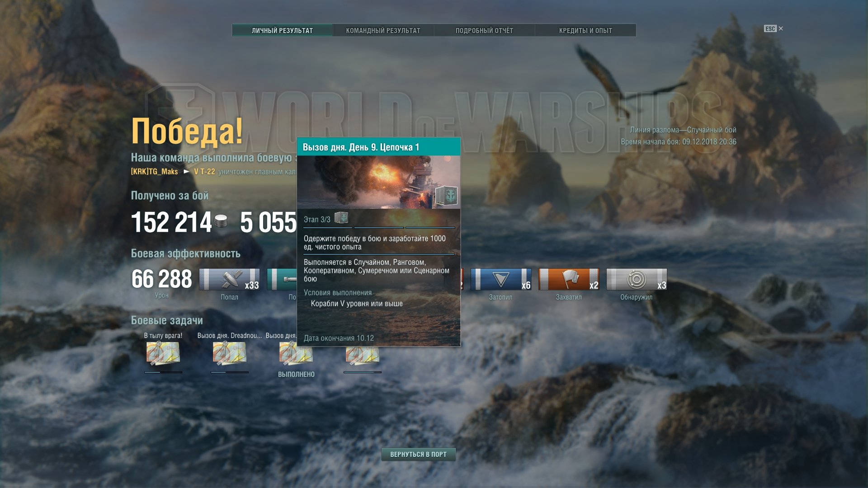
Task: Select the Обнаружил x3 spotted ribbon
Action: pos(637,279)
